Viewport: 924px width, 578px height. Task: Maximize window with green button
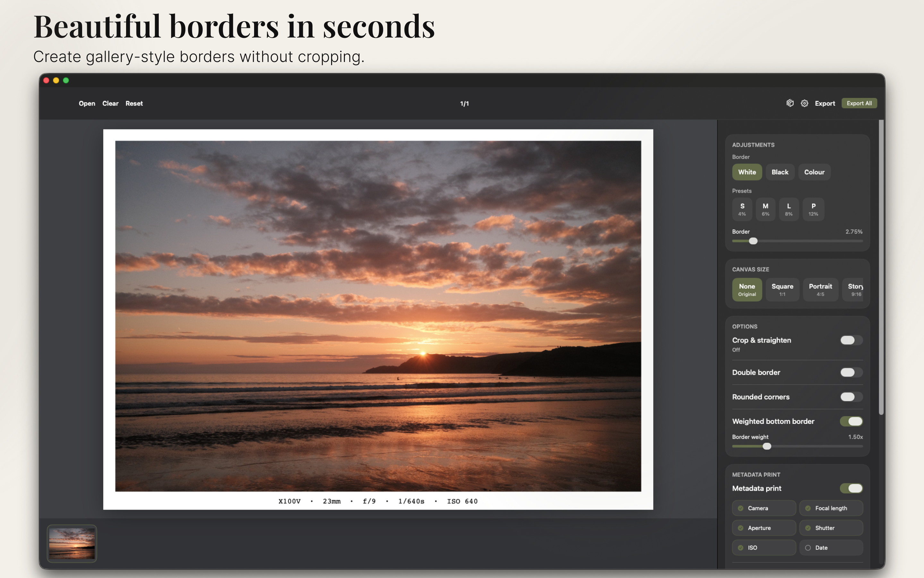pyautogui.click(x=66, y=80)
